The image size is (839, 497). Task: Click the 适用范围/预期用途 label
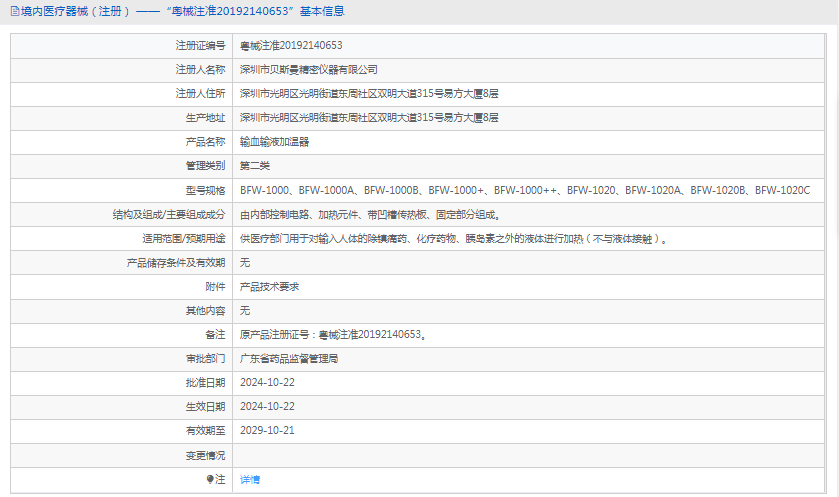tap(184, 239)
